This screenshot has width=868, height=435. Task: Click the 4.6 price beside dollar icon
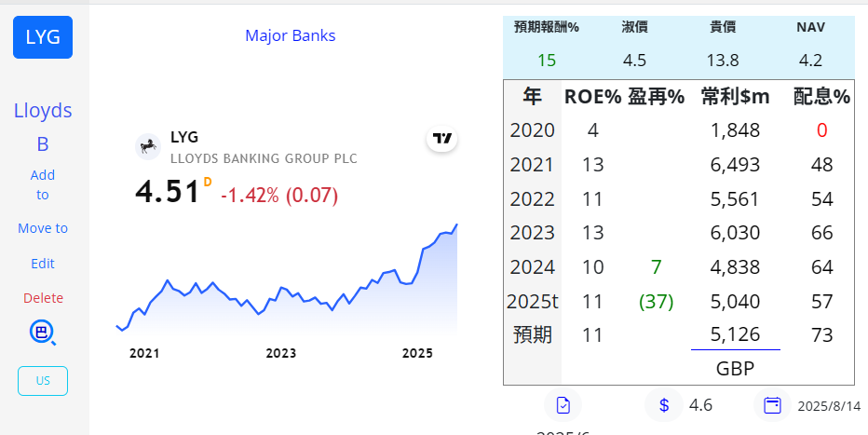coord(700,406)
